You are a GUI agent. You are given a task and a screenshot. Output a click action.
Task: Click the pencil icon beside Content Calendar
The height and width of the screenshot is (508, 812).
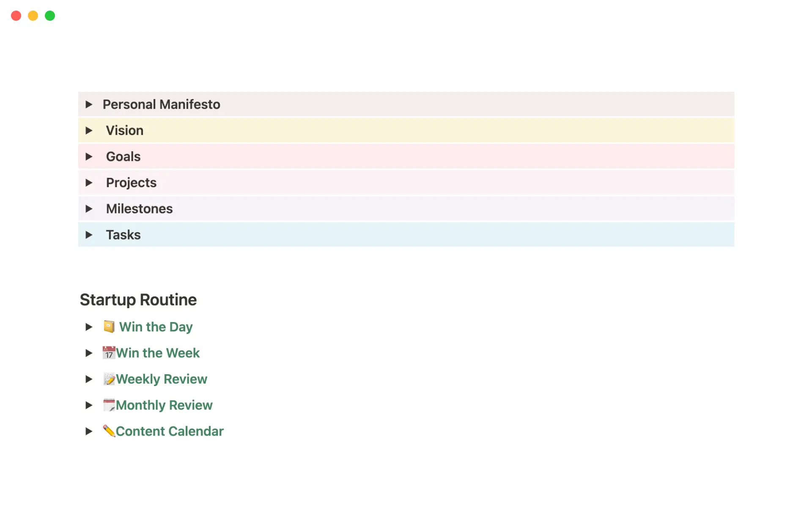click(109, 431)
